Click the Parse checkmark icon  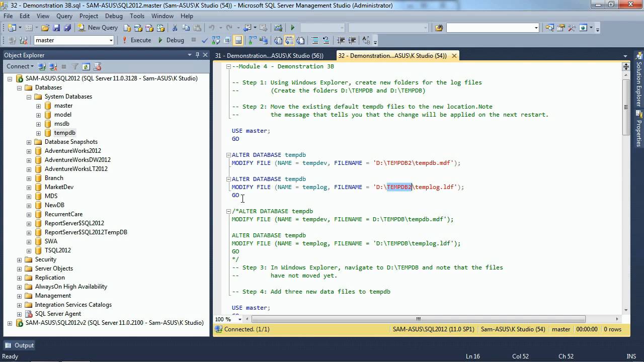[204, 40]
